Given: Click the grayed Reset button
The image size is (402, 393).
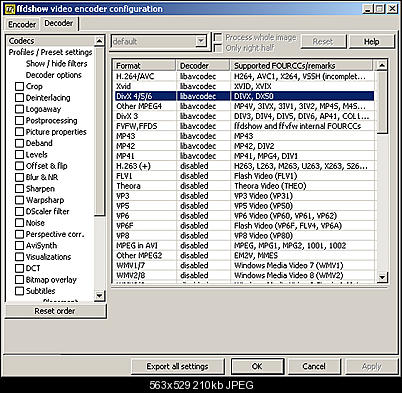Looking at the screenshot, I should 323,42.
